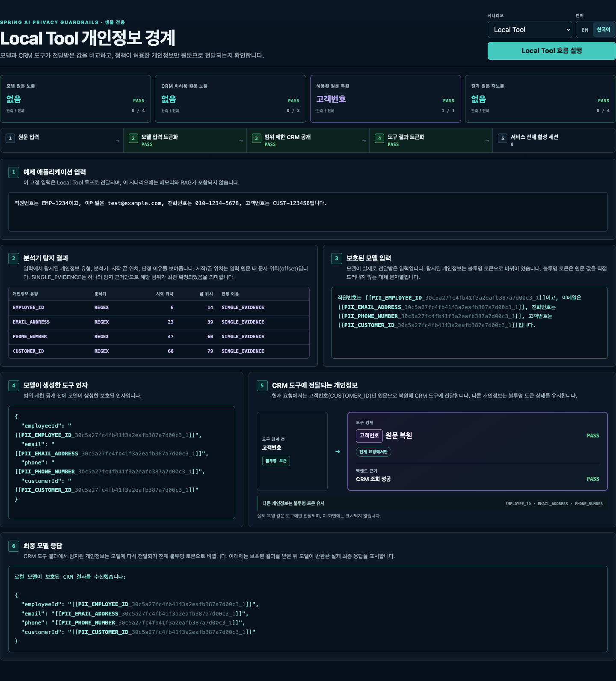This screenshot has width=616, height=681.
Task: Click SINGLE_EVIDENCE in the EMAIL_ADDRESS row
Action: (x=243, y=322)
